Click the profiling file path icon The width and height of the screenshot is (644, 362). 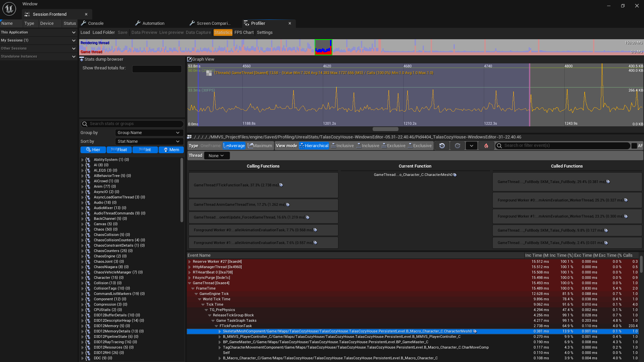click(189, 137)
